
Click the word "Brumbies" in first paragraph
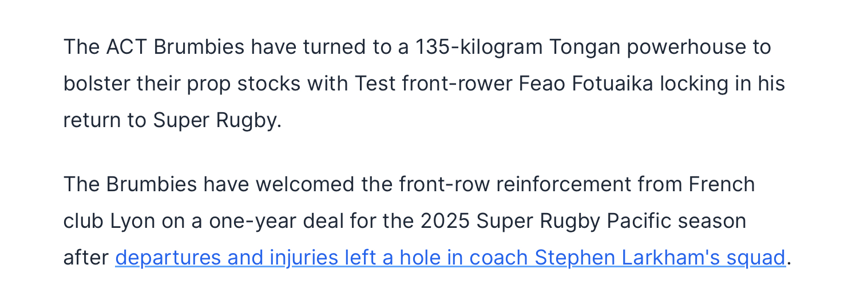tap(199, 47)
